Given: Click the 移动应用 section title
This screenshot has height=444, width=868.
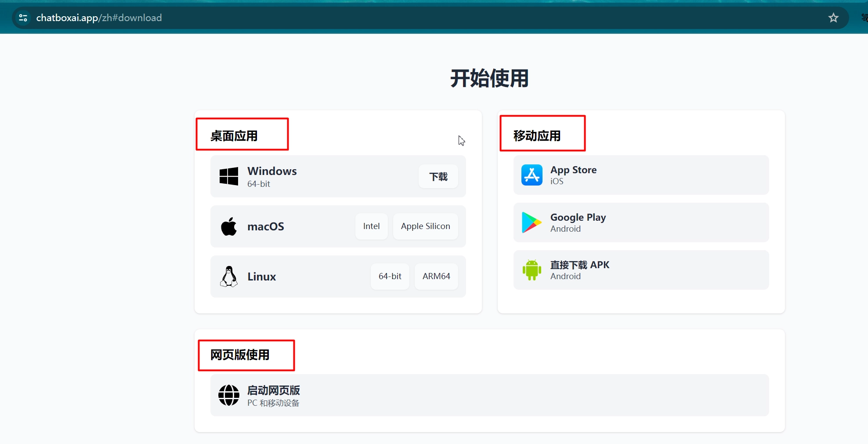Looking at the screenshot, I should (537, 136).
